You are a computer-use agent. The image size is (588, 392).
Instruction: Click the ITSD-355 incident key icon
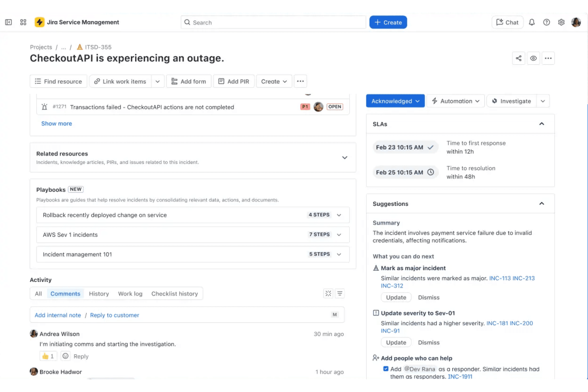(80, 47)
